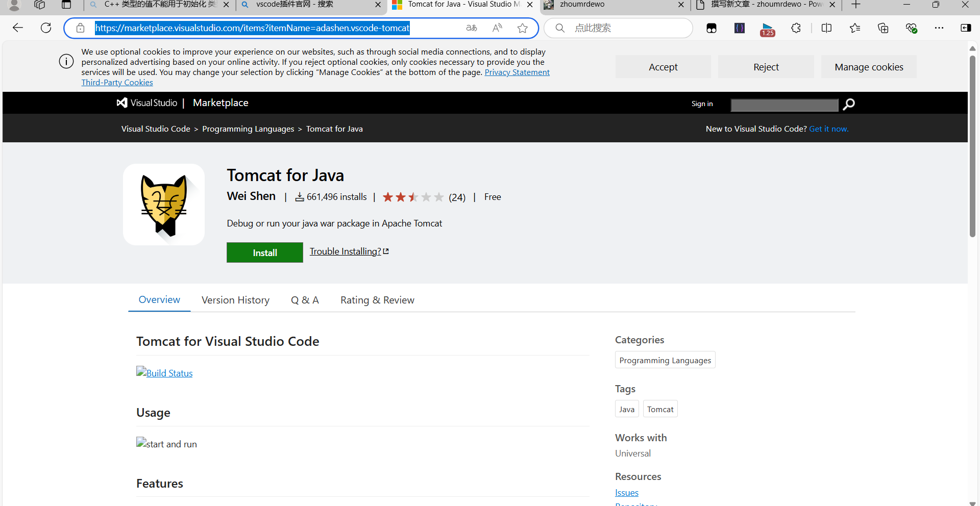Viewport: 980px width, 506px height.
Task: Open the Version History tab
Action: tap(235, 300)
